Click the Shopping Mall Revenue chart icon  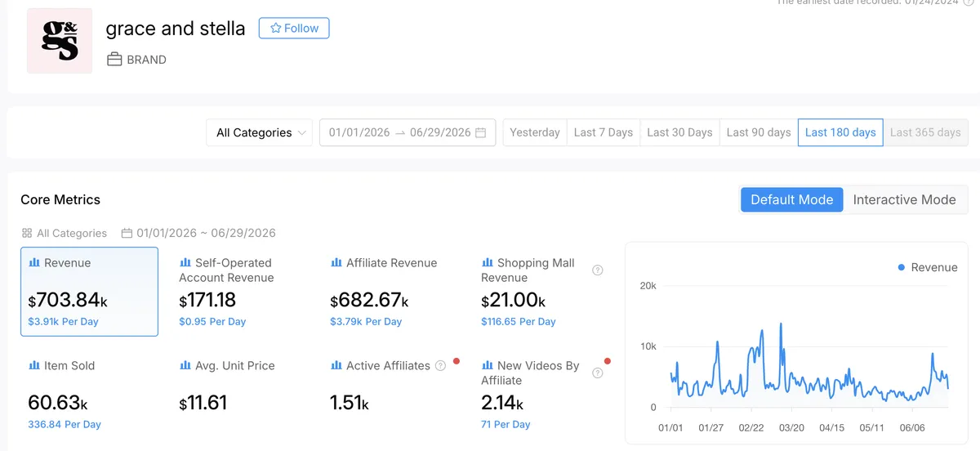pos(487,263)
